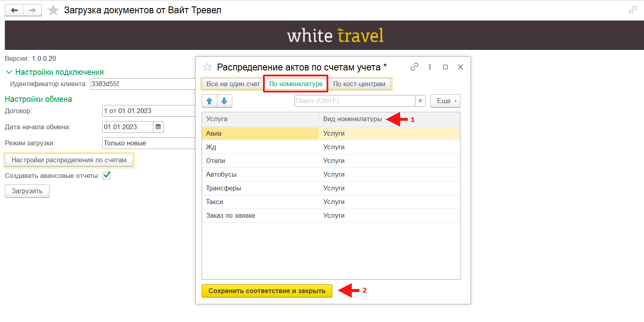The width and height of the screenshot is (644, 322).
Task: Uncheck the 'Создавать авансовые отчеты' checkbox
Action: point(107,175)
